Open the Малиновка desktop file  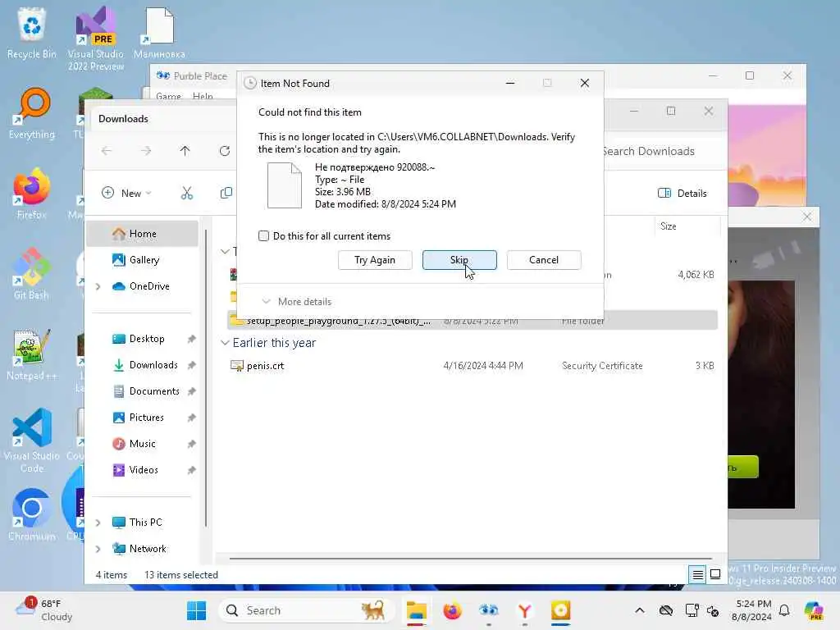(159, 33)
